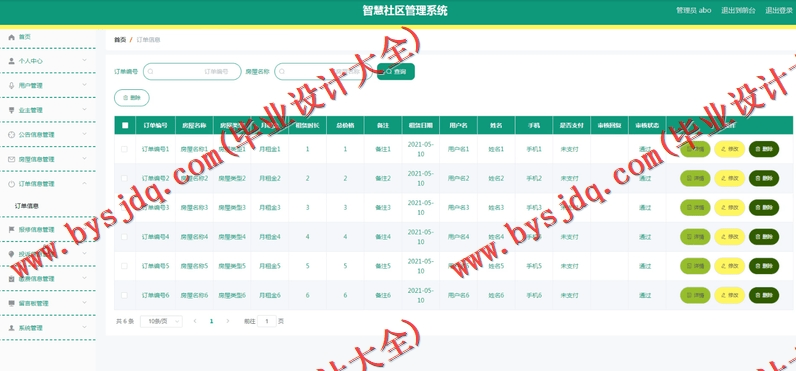Click 删除 button for row 订单编号6
Image resolution: width=796 pixels, height=371 pixels.
click(764, 295)
